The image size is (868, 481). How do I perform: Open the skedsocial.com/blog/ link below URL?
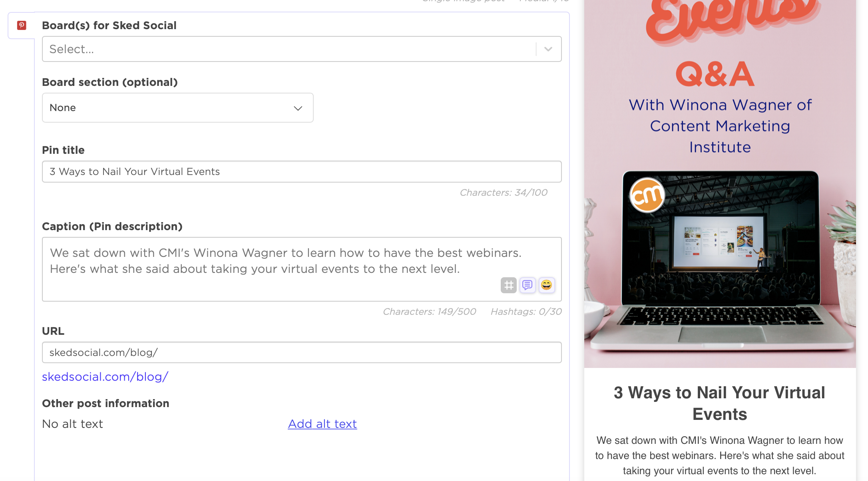coord(105,377)
